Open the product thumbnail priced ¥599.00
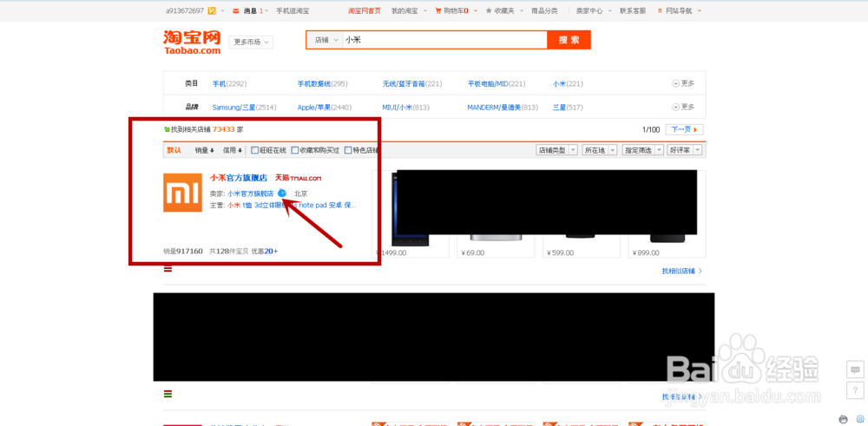868x426 pixels. click(582, 213)
